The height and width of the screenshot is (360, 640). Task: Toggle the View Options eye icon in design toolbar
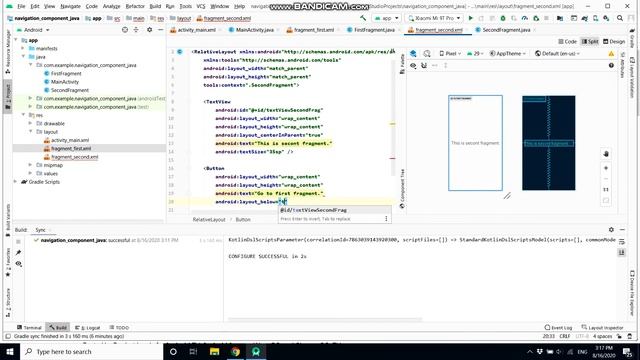click(x=413, y=65)
